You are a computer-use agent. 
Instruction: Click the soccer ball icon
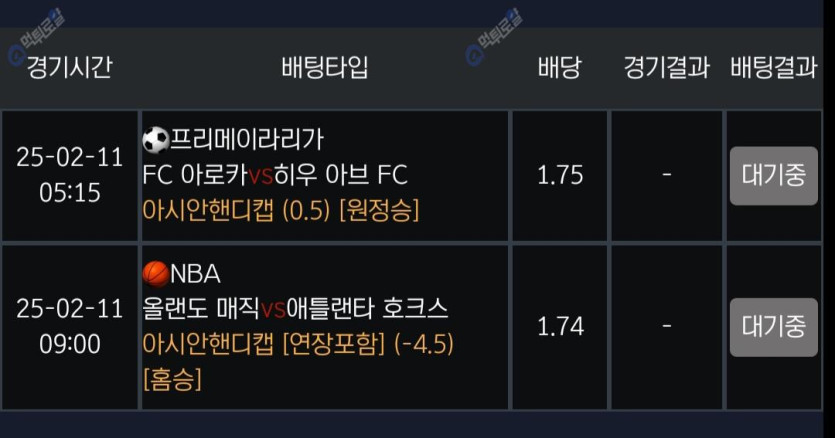(156, 140)
